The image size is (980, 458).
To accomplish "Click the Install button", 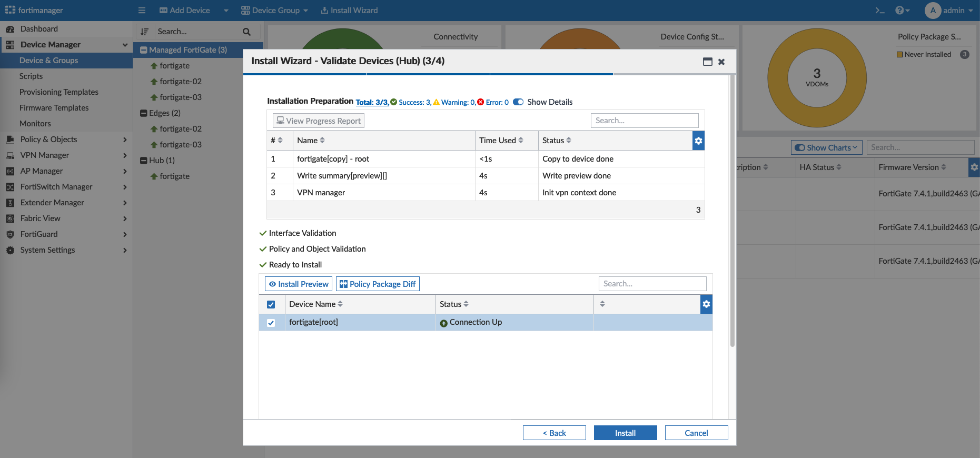I will coord(625,433).
